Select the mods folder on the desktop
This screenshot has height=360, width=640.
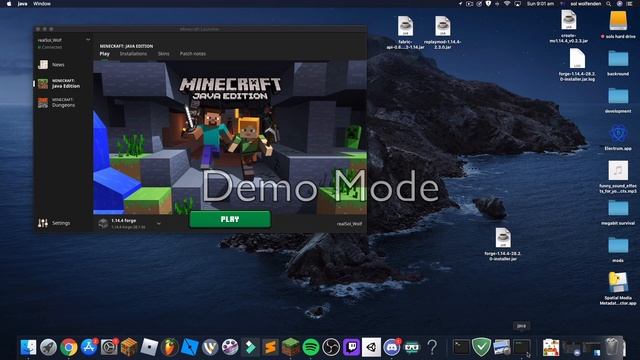(x=618, y=249)
